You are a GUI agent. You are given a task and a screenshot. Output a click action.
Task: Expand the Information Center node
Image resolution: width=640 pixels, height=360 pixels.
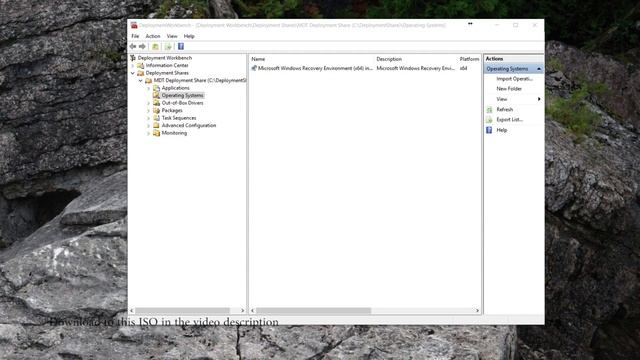point(133,65)
